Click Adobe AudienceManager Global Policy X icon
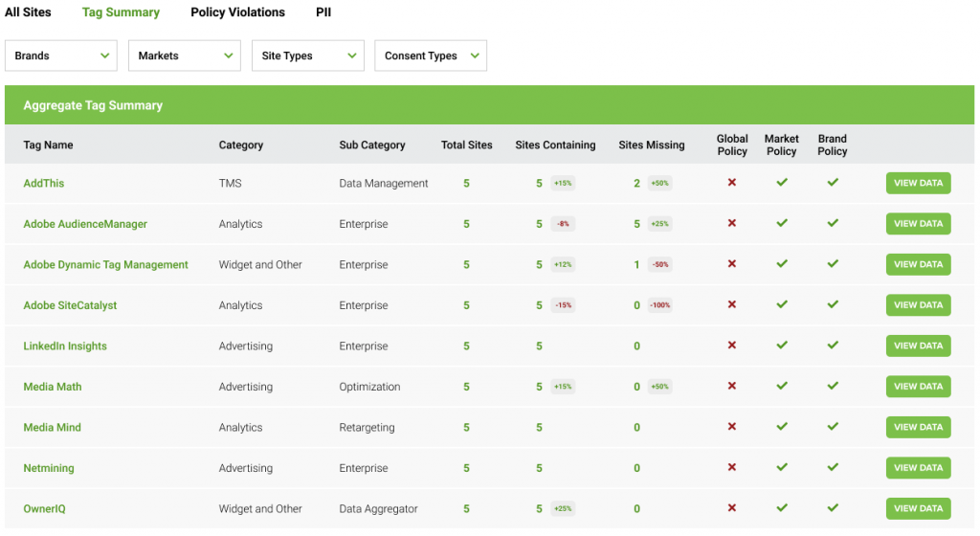Viewport: 980px width, 536px height. [732, 223]
